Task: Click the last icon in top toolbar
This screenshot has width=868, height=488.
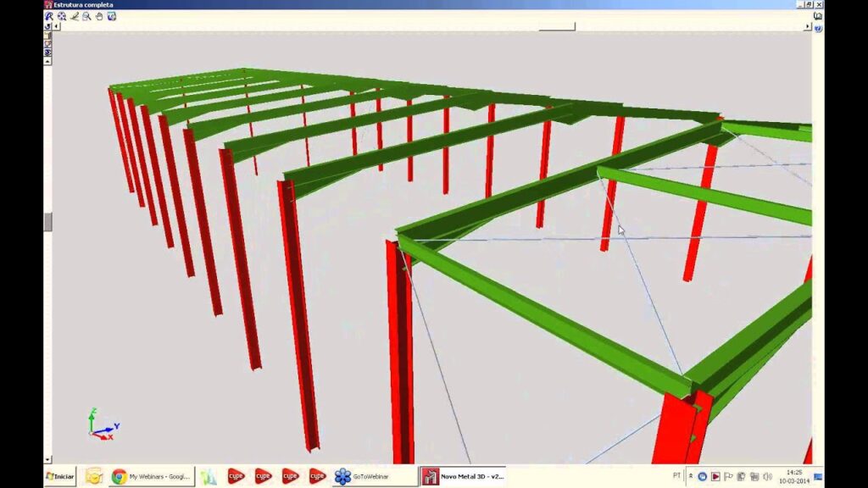Action: [112, 16]
